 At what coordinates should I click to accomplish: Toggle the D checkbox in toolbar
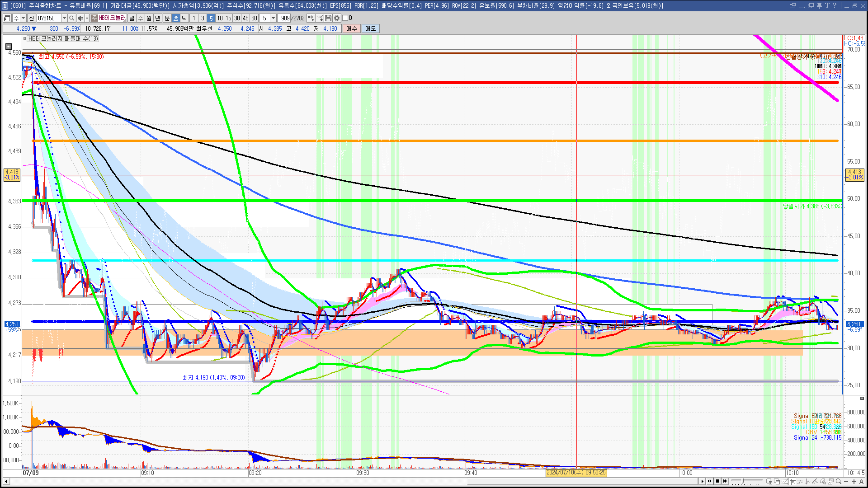[x=345, y=18]
